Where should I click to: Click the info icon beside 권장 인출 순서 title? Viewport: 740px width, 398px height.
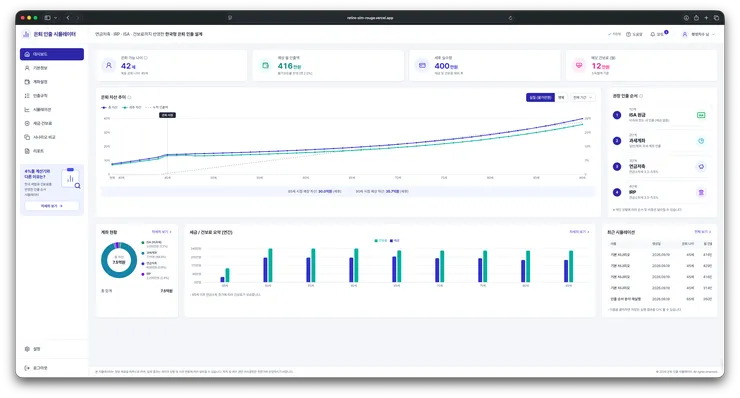(x=641, y=96)
